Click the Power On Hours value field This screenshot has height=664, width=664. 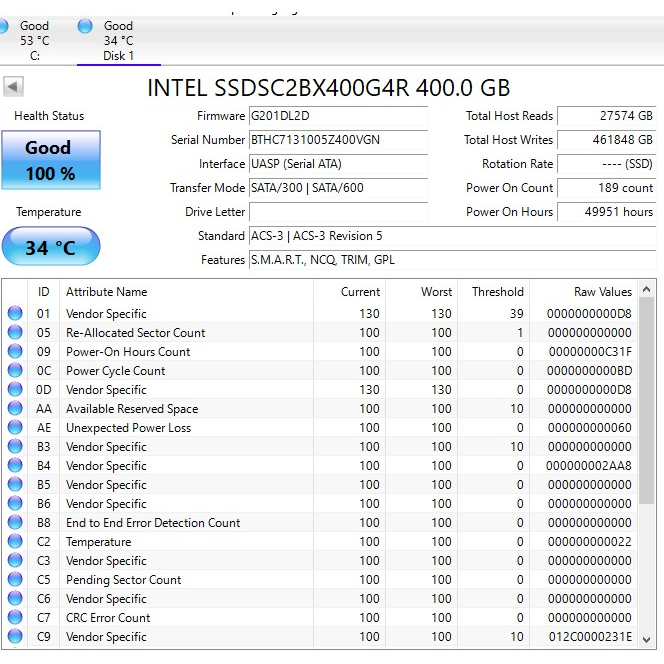pyautogui.click(x=606, y=212)
